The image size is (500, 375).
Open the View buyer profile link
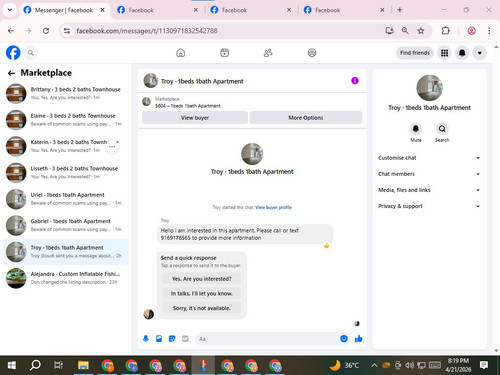[273, 207]
